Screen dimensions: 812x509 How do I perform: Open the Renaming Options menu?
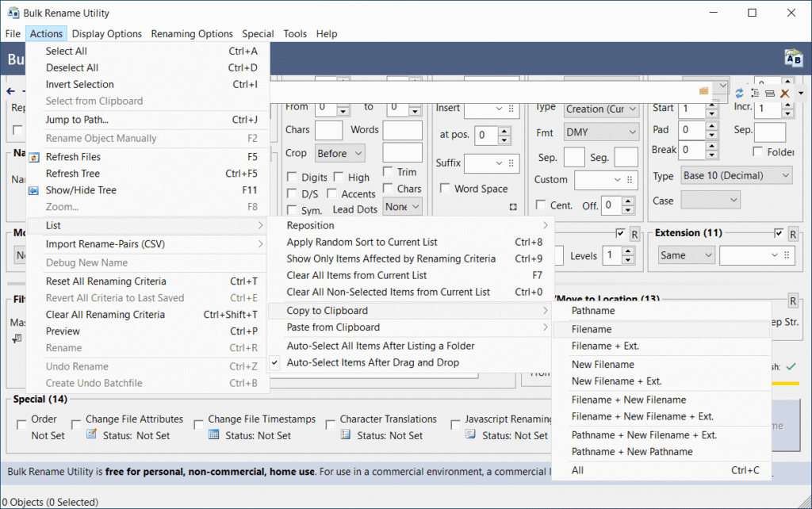pyautogui.click(x=192, y=33)
